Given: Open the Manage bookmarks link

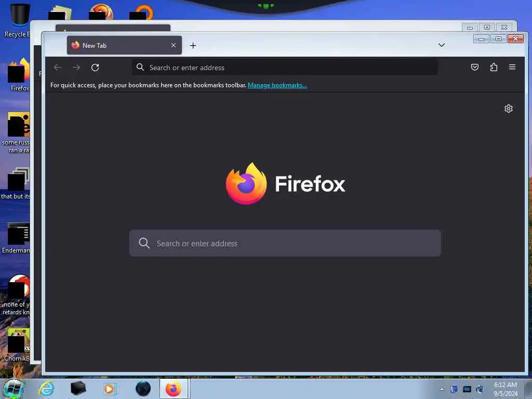Looking at the screenshot, I should tap(277, 85).
